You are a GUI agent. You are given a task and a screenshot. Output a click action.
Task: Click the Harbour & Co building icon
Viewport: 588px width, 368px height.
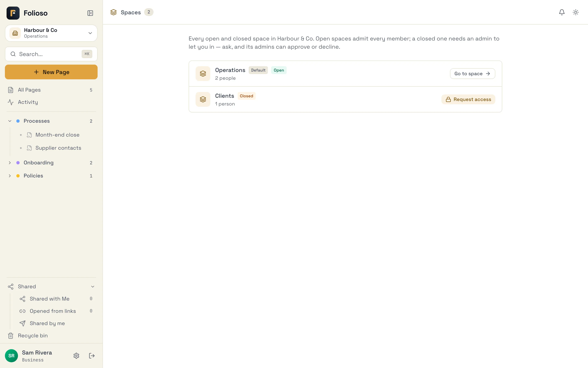coord(15,33)
